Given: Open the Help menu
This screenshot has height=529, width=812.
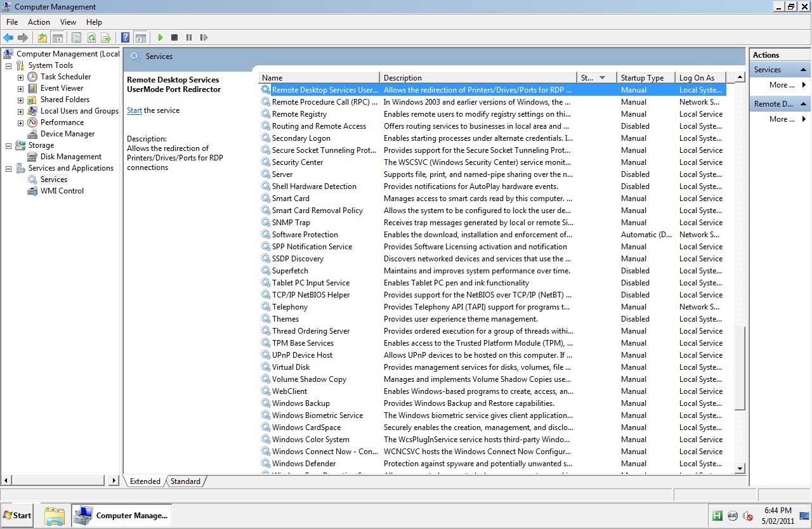Looking at the screenshot, I should tap(94, 22).
